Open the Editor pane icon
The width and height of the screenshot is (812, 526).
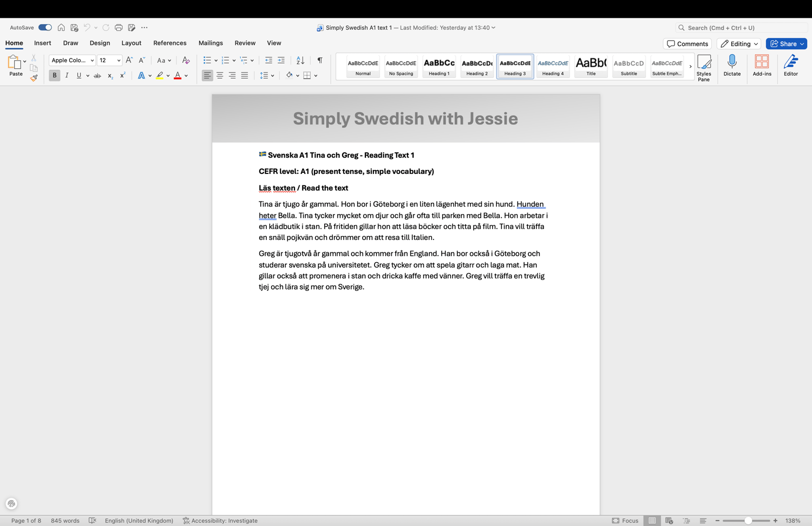click(x=790, y=62)
